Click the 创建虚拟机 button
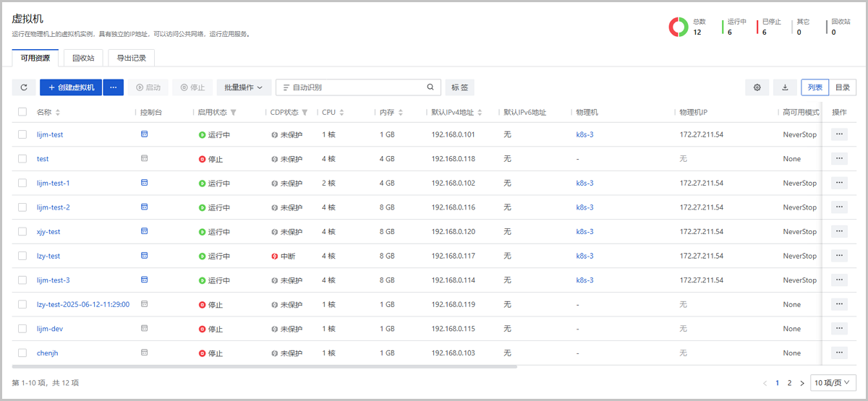The image size is (868, 401). click(71, 87)
